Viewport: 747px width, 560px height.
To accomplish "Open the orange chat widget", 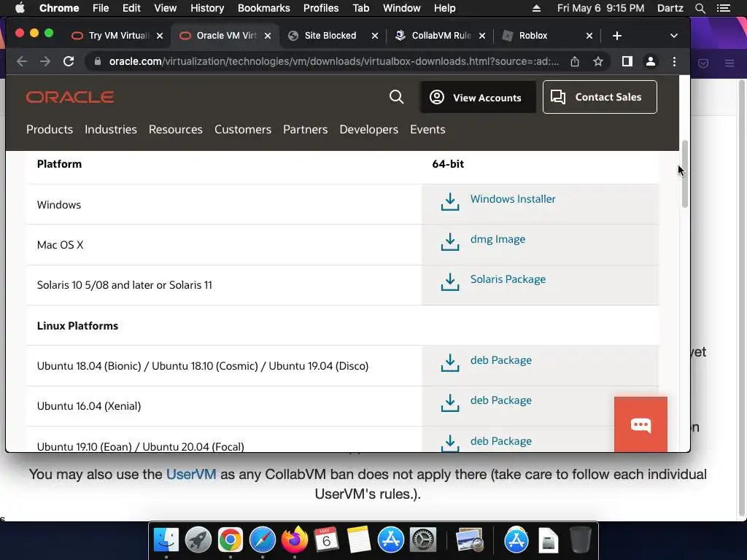I will click(640, 424).
